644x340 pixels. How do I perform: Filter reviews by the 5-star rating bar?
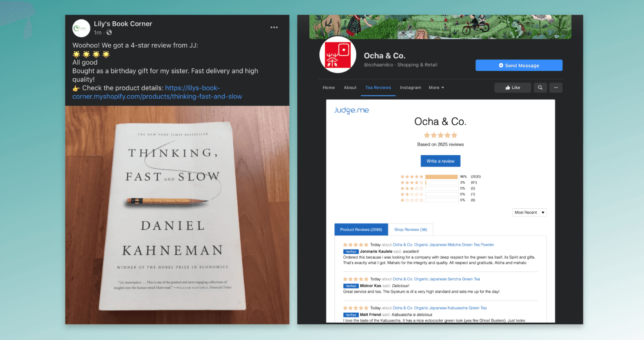[442, 177]
